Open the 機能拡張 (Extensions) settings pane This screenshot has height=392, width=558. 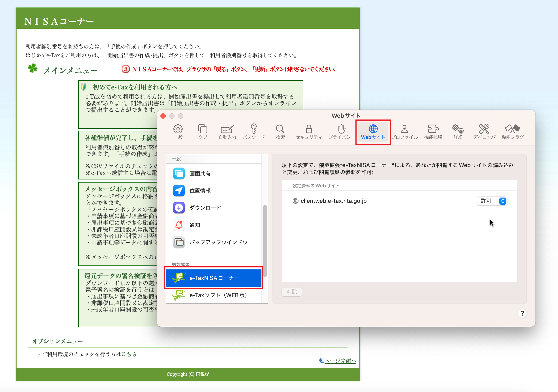433,132
